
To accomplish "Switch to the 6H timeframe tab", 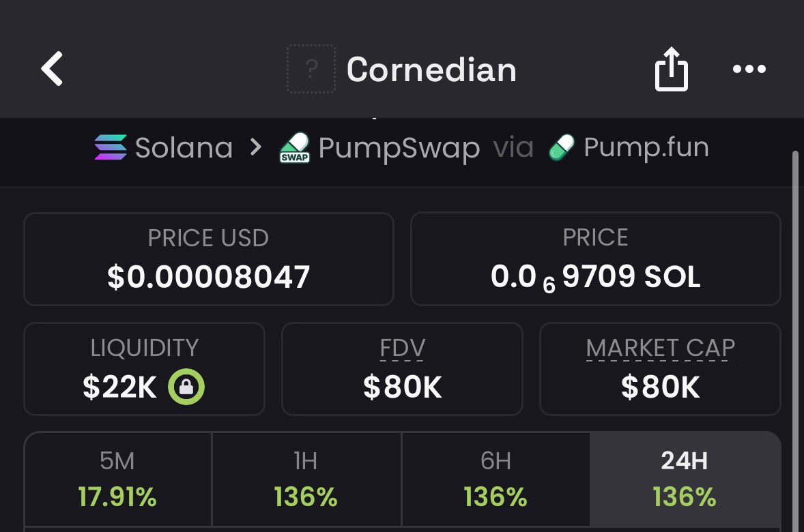I will pos(496,480).
